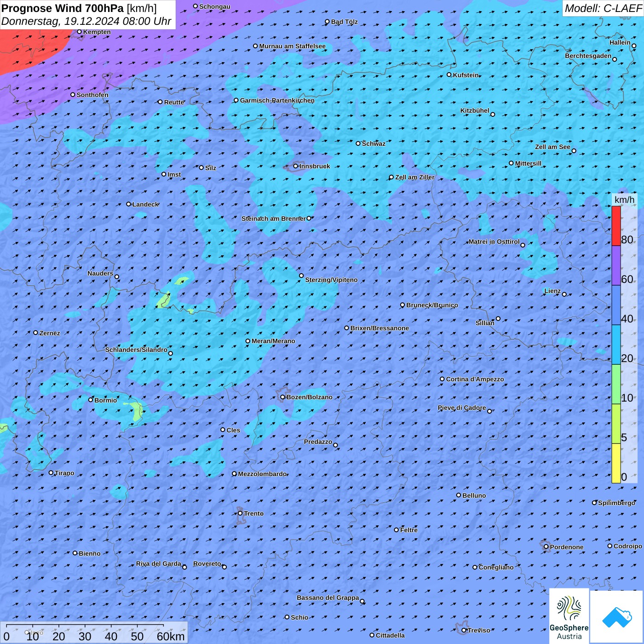Screen dimensions: 644x644
Task: Click the Cortina d'Ampezzo marker
Action: point(443,379)
